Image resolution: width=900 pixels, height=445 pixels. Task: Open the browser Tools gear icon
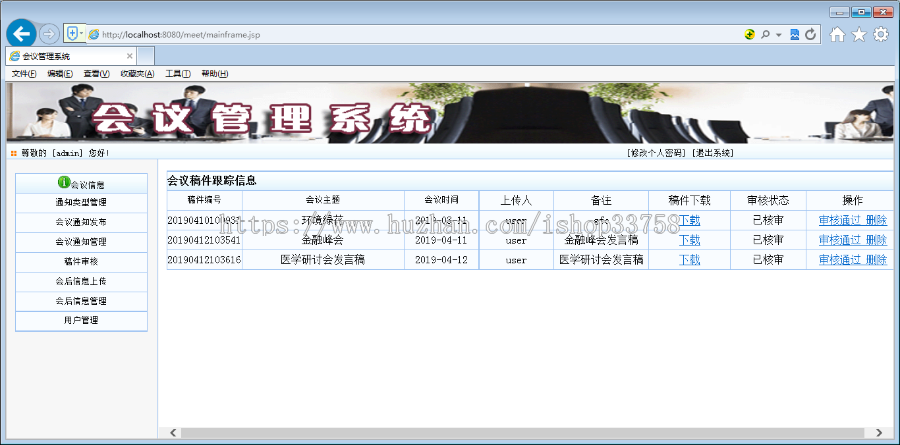[880, 34]
